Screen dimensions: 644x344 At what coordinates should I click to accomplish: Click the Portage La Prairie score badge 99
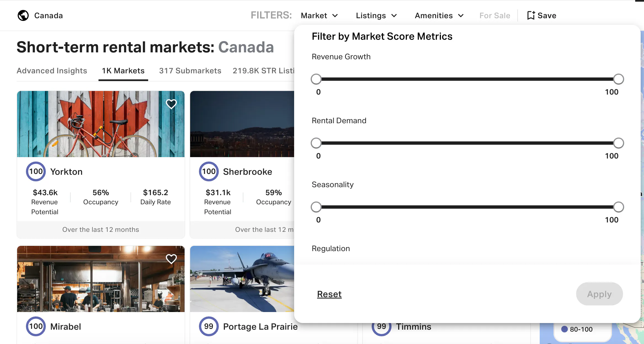click(209, 326)
